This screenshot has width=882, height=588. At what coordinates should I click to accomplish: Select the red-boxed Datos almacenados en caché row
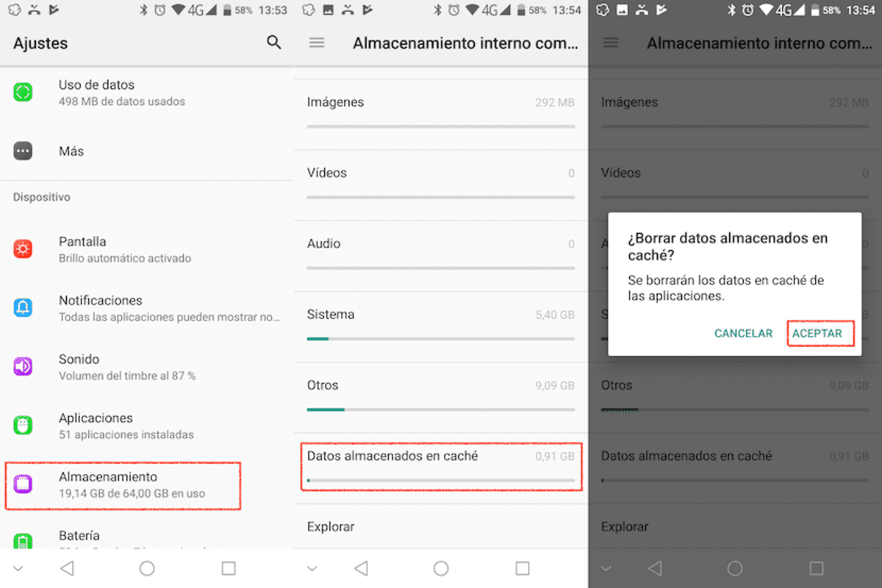tap(441, 466)
